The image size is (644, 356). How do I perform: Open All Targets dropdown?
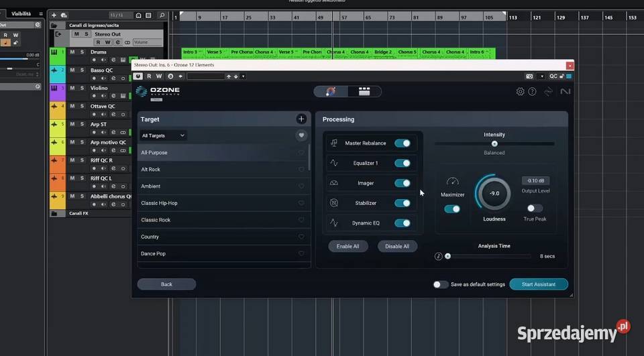163,135
